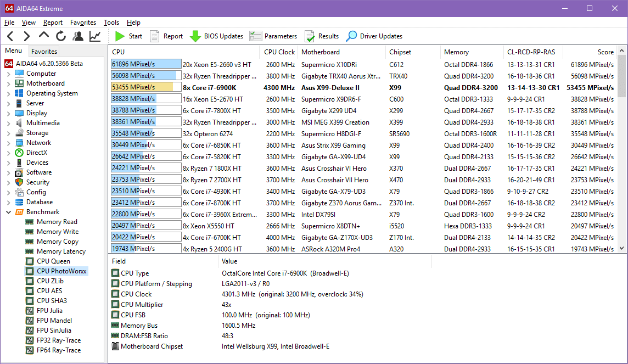Expand the Database tree node
The image size is (628, 364).
8,202
